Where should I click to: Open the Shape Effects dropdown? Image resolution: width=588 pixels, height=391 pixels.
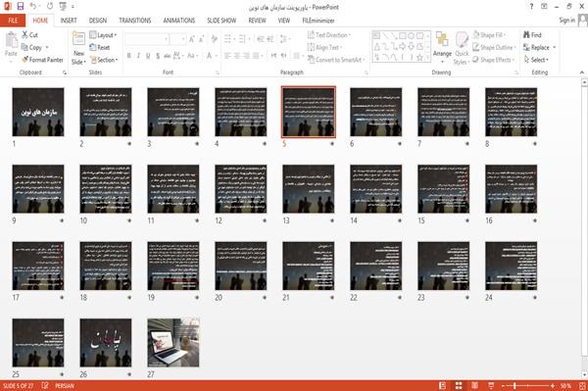pos(494,60)
